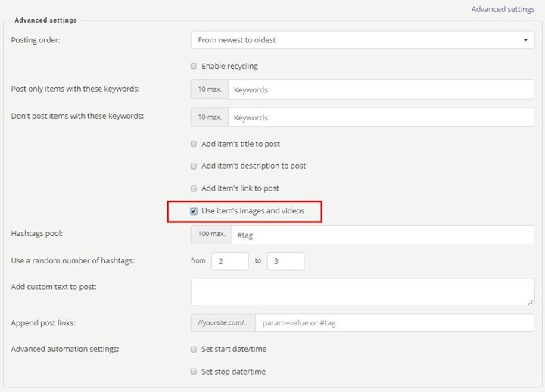Viewport: 545px width, 392px height.
Task: Enable 'Set stop date/time' checkbox
Action: [194, 372]
